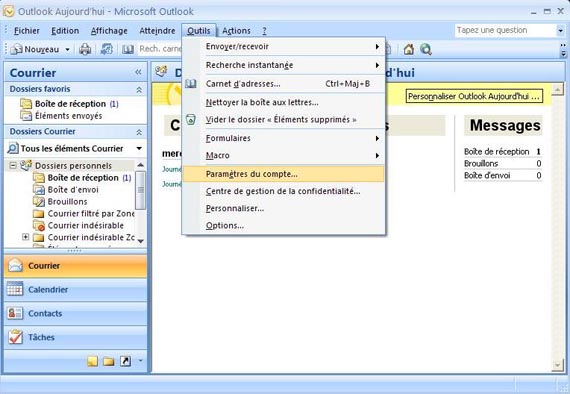570x394 pixels.
Task: Collapse the Dossiers personnels tree node
Action: coord(13,166)
